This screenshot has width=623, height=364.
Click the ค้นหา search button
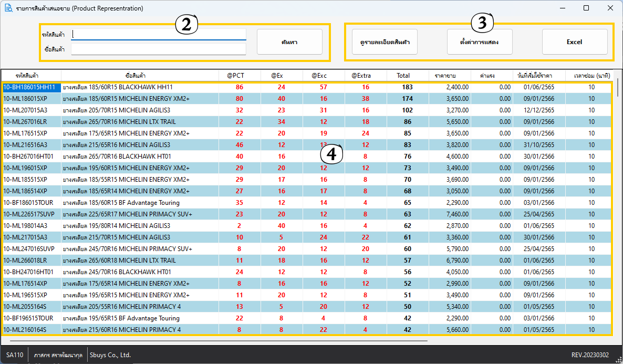point(289,42)
